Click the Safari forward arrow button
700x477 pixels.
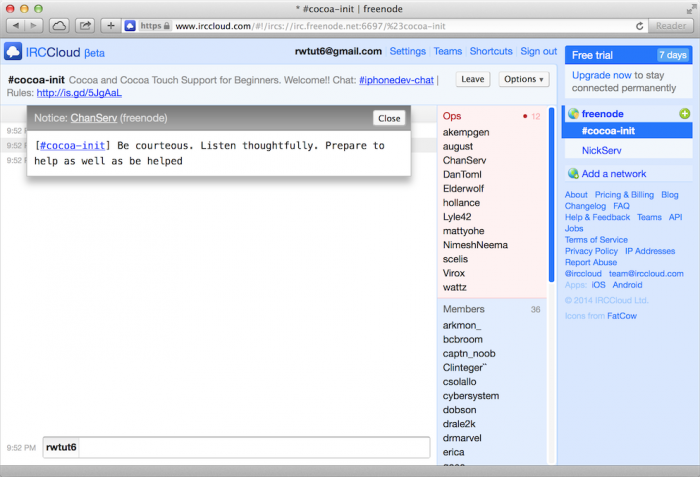pos(34,26)
